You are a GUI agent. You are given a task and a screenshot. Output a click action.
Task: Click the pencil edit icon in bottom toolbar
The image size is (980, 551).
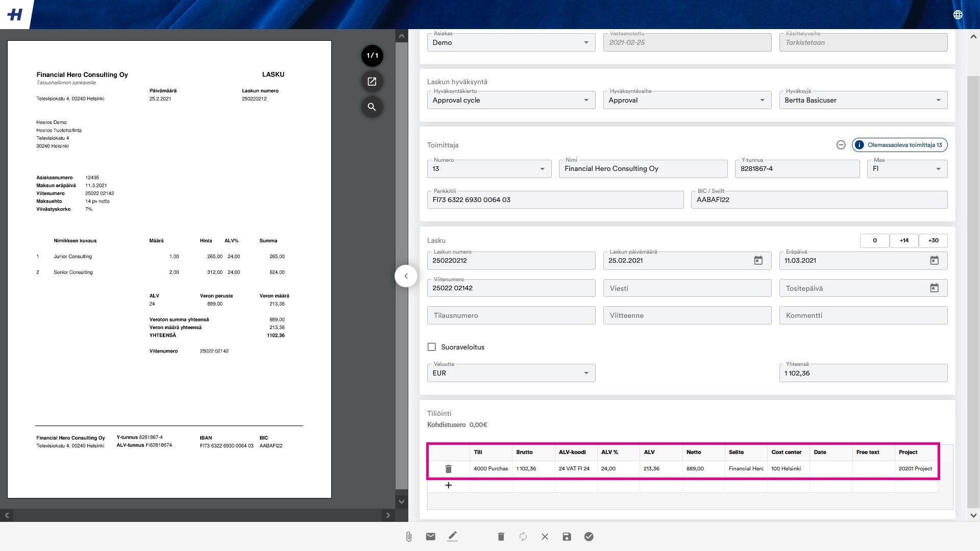tap(453, 537)
